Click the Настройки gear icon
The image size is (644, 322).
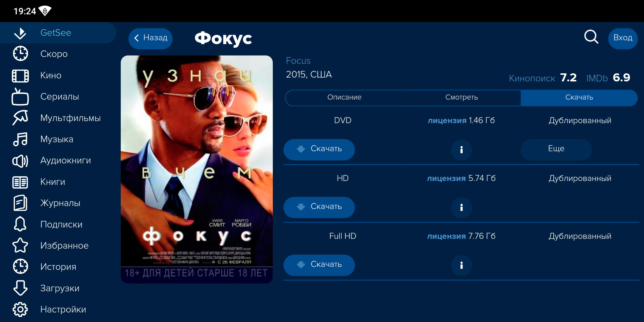tap(20, 309)
